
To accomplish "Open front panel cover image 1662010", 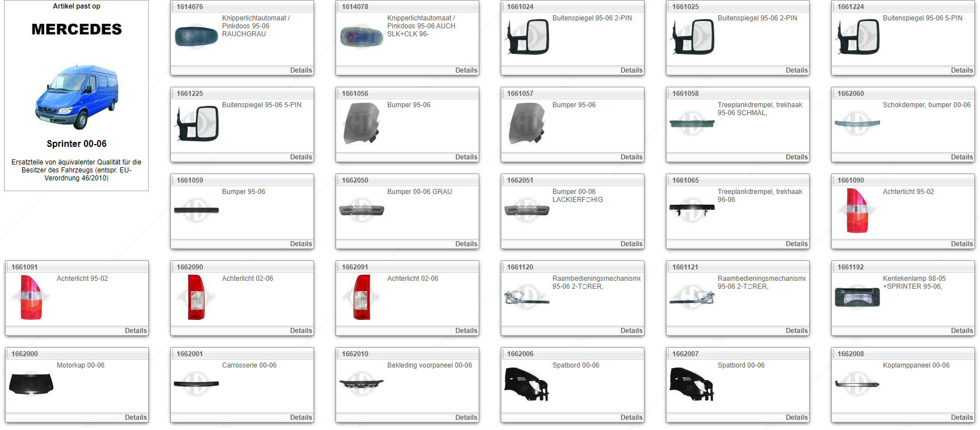I will tap(362, 384).
